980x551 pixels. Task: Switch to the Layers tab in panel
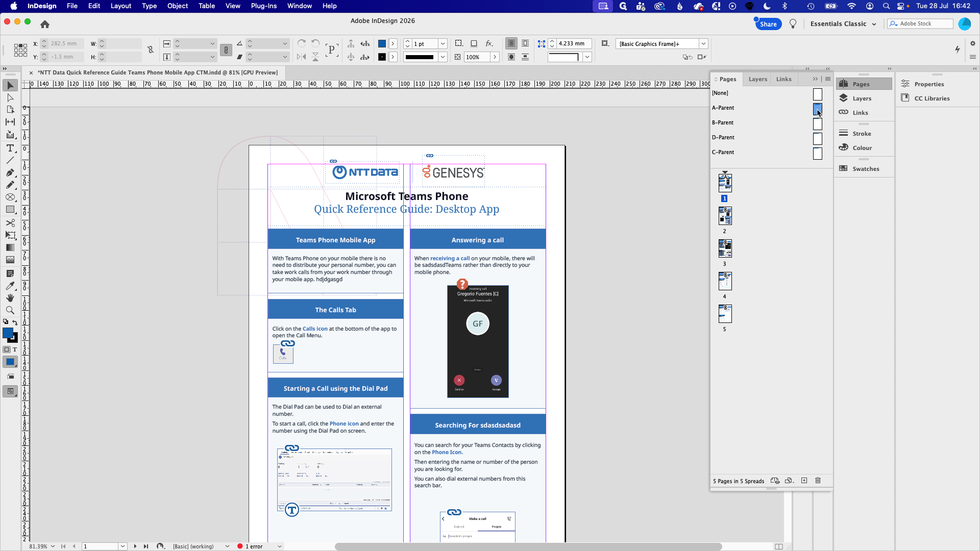coord(757,79)
